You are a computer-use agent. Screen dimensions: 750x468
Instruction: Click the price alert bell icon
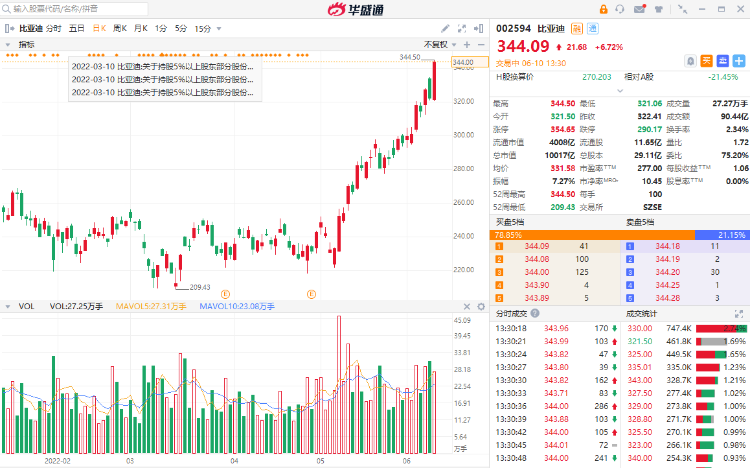[x=690, y=61]
